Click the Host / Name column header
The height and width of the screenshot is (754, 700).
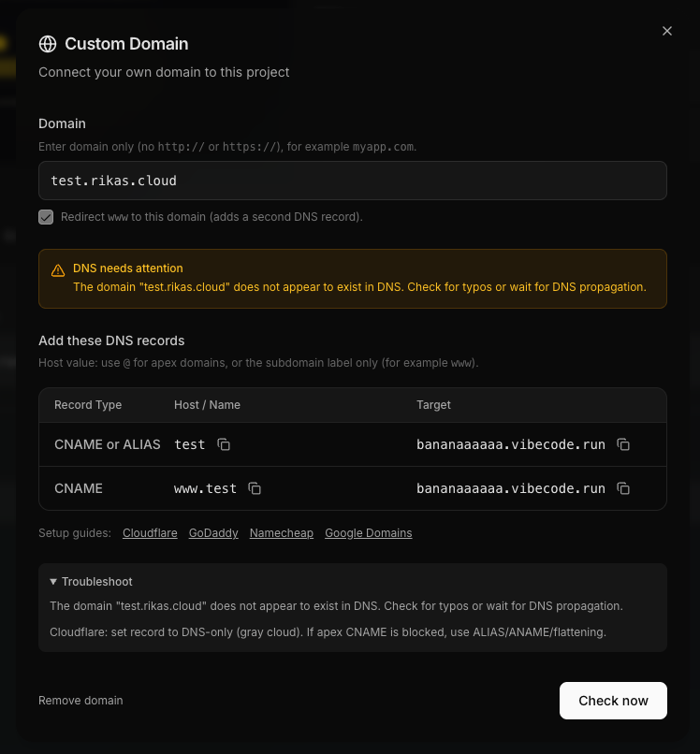point(207,404)
